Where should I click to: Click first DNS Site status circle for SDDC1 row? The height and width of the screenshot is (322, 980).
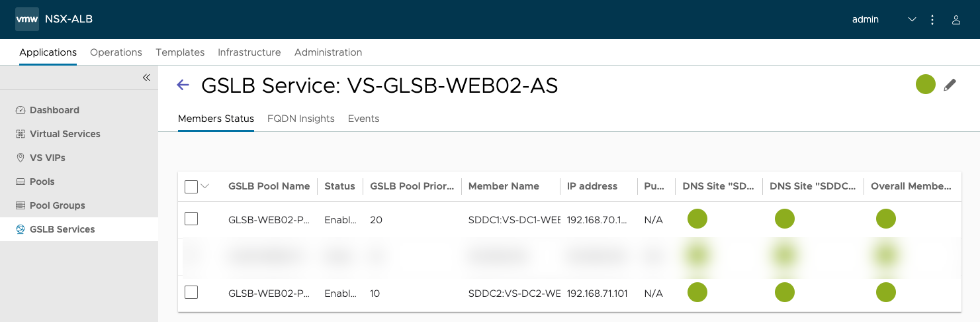(x=697, y=219)
